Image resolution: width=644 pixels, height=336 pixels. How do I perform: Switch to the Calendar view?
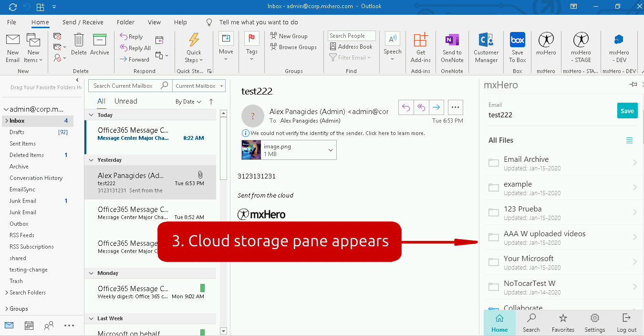[x=29, y=325]
